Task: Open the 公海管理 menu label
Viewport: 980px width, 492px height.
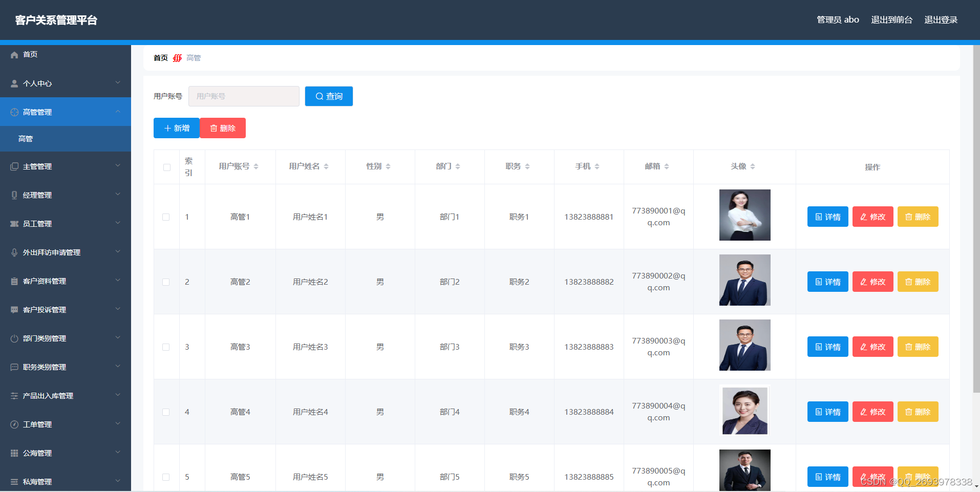Action: 37,453
